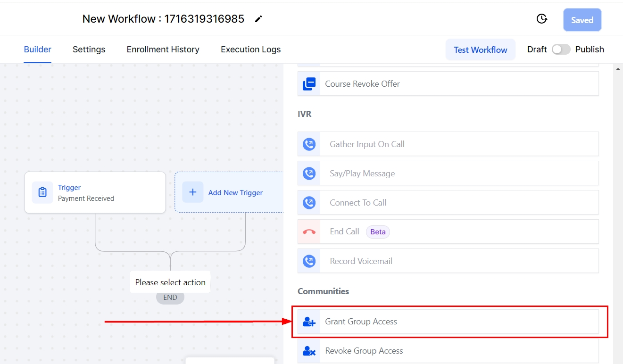The width and height of the screenshot is (623, 364).
Task: Open version history clock icon
Action: coord(542,19)
